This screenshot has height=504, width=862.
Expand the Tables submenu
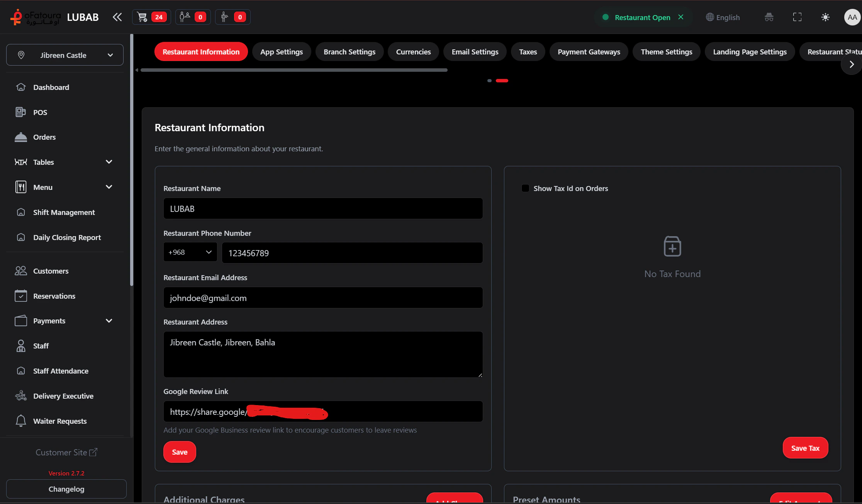pyautogui.click(x=109, y=162)
